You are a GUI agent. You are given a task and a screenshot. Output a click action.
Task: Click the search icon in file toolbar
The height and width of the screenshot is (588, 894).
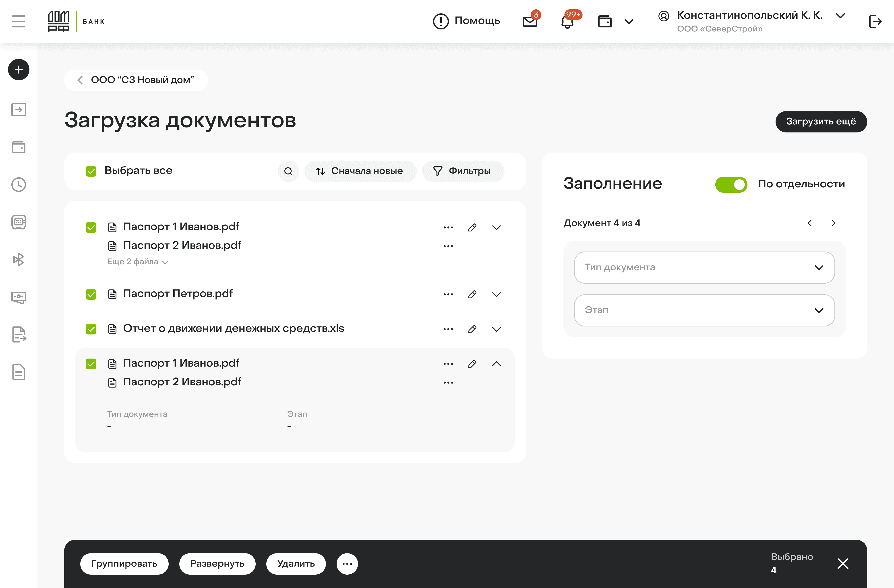[x=288, y=171]
